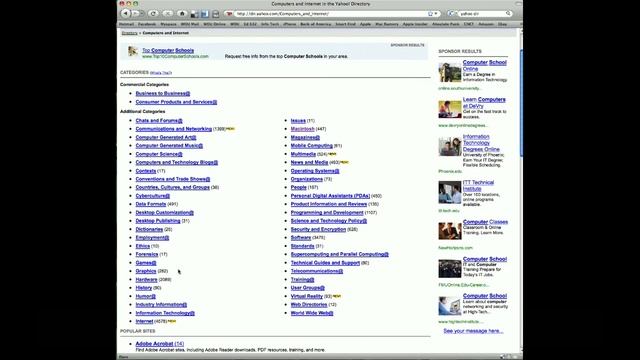Viewport: 640px width, 360px height.
Task: Open Operating Systems category
Action: [x=315, y=171]
